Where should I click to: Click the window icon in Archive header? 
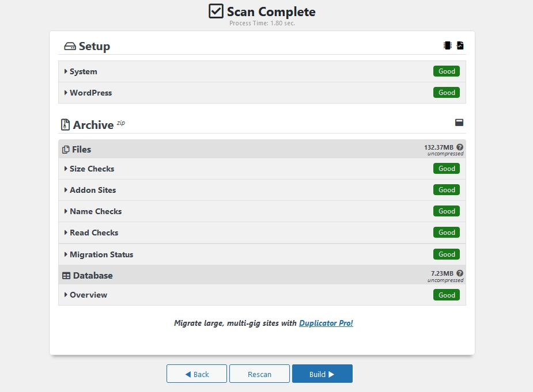tap(459, 123)
